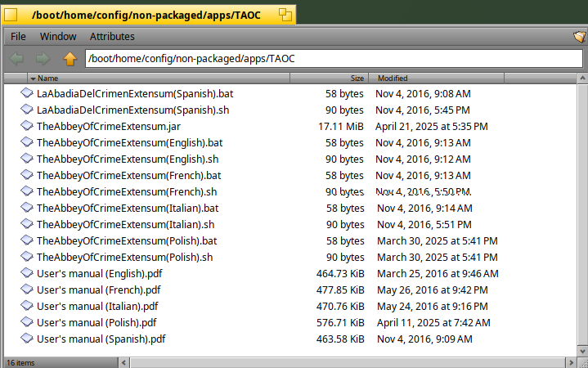Click the forward navigation arrow
Screen dimensions: 588x368
(x=43, y=59)
